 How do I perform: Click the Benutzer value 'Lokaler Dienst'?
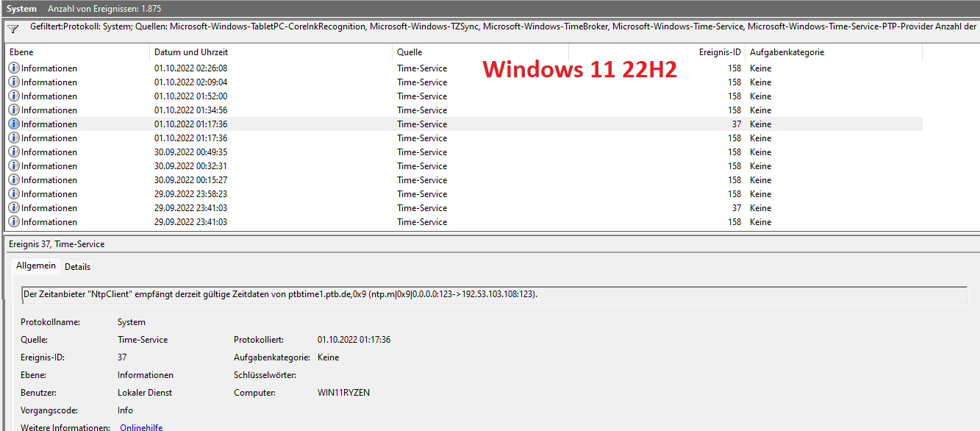tap(145, 392)
